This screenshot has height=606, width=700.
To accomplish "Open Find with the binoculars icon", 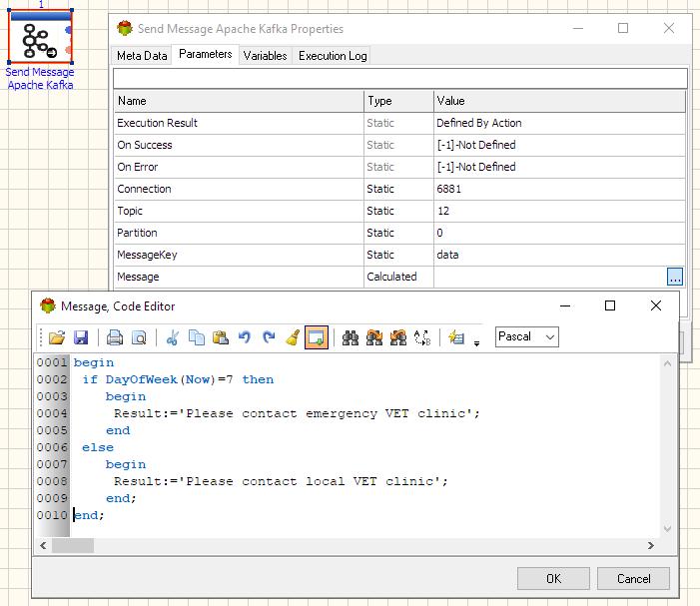I will pyautogui.click(x=350, y=337).
